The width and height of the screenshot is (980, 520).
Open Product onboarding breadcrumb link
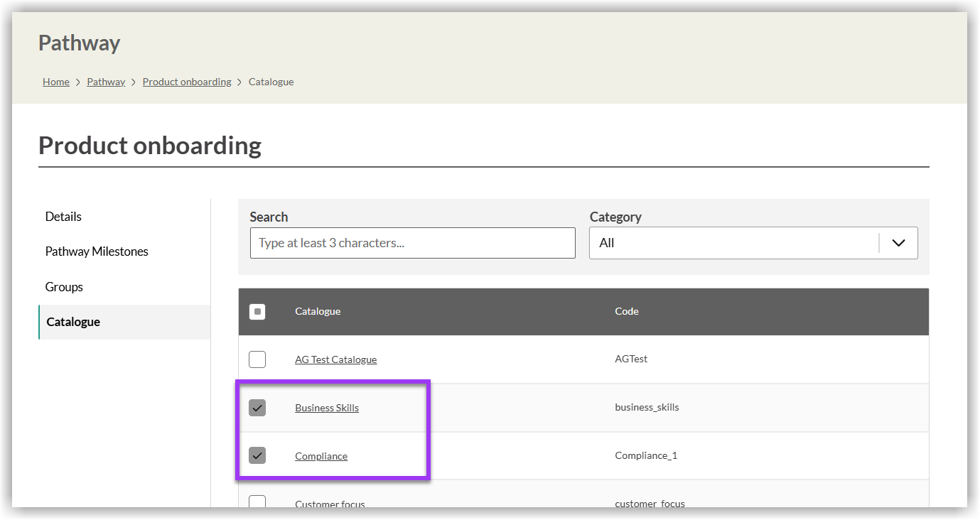point(187,82)
